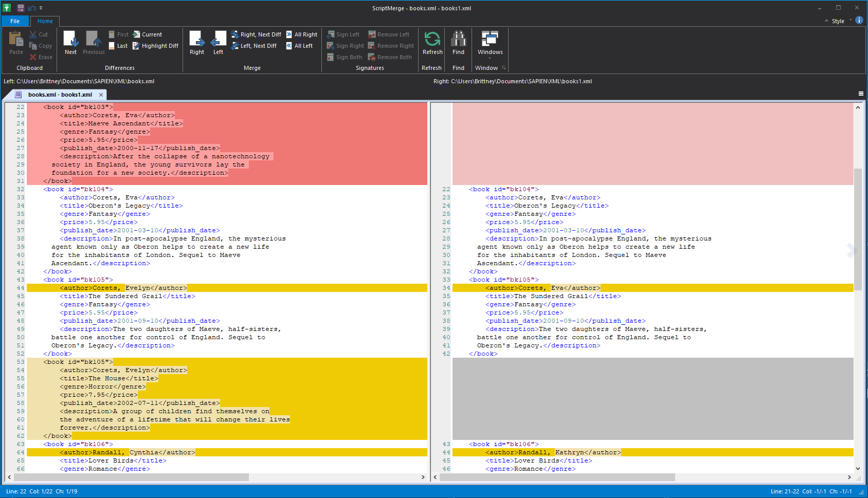Copy All Right differences
Screen dimensions: 868x498
click(301, 34)
